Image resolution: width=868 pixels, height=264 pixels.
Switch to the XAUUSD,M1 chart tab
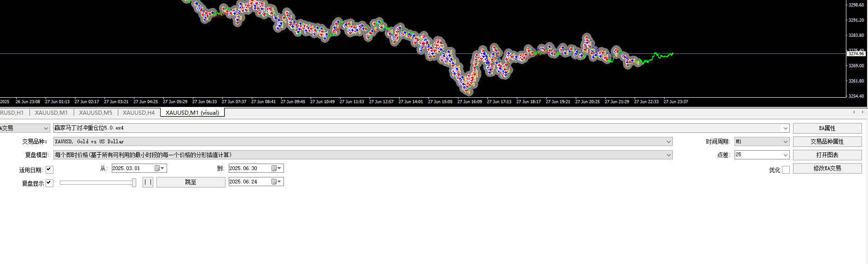(52, 112)
